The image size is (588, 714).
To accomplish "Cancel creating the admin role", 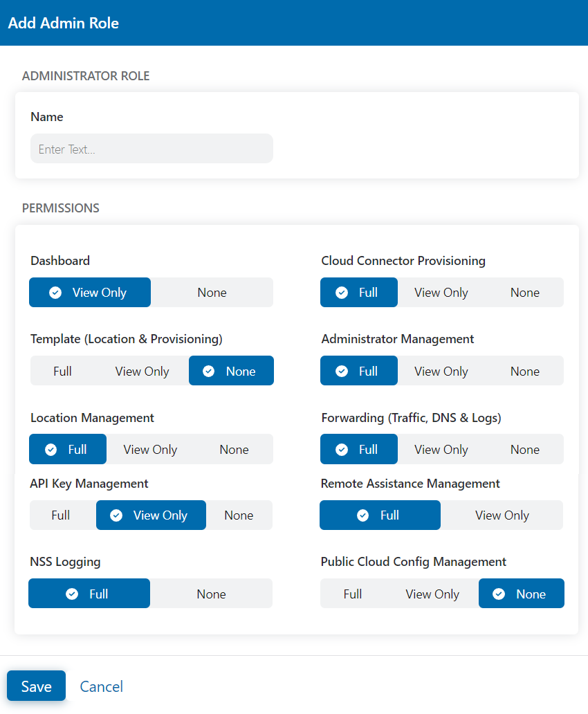I will click(101, 686).
